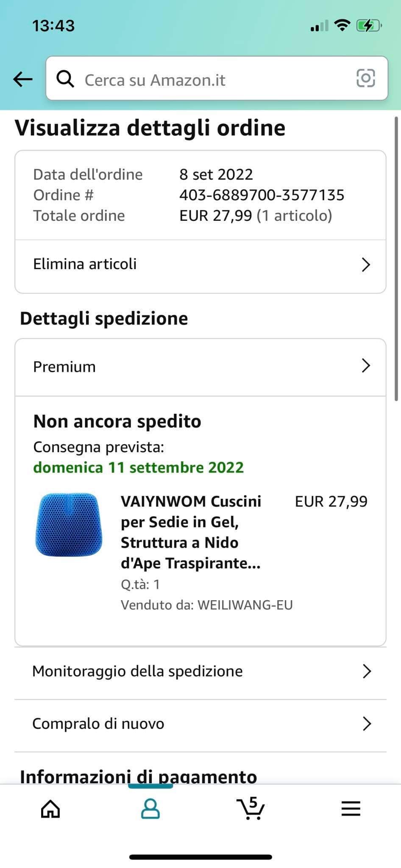The image size is (401, 868).
Task: Go to Home tab icon
Action: [50, 809]
